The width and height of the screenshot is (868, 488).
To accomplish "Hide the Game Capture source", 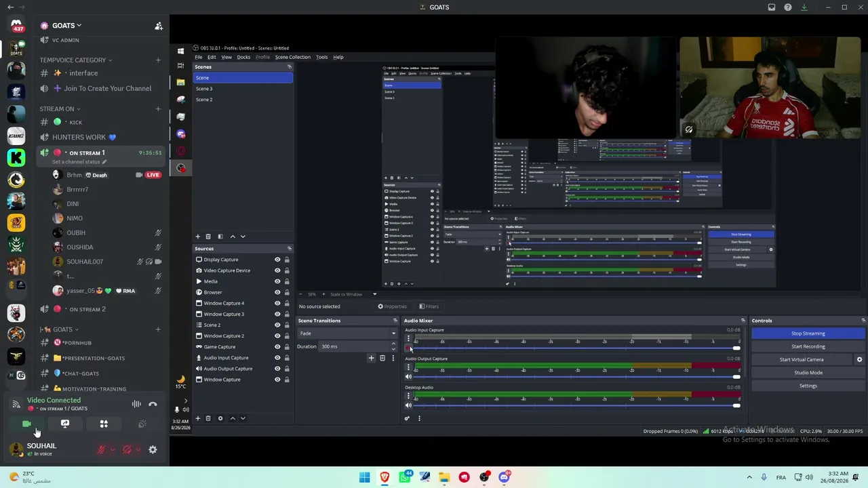I will [277, 347].
